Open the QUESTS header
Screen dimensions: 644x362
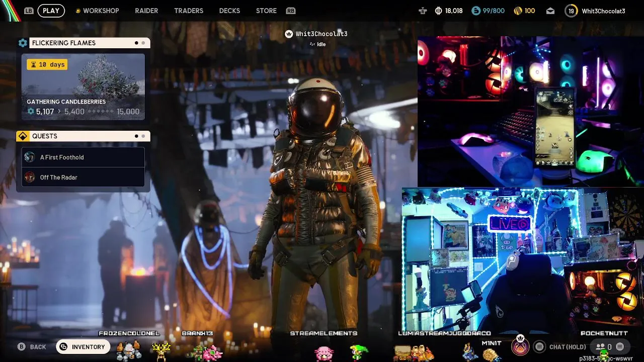tap(90, 136)
